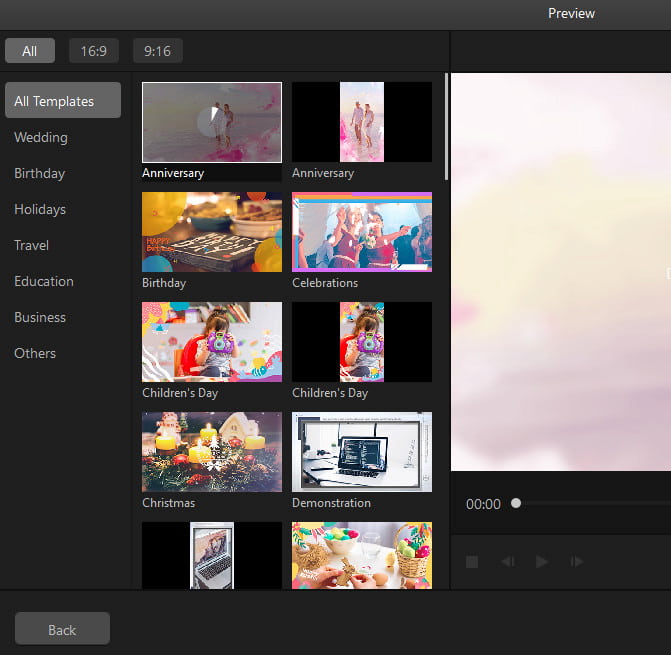Move the preview playback position handle
The height and width of the screenshot is (655, 671).
pos(516,503)
